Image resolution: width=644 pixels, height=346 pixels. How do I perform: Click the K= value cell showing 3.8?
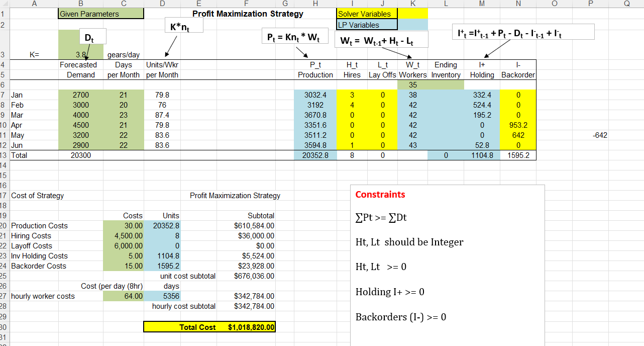coord(80,54)
